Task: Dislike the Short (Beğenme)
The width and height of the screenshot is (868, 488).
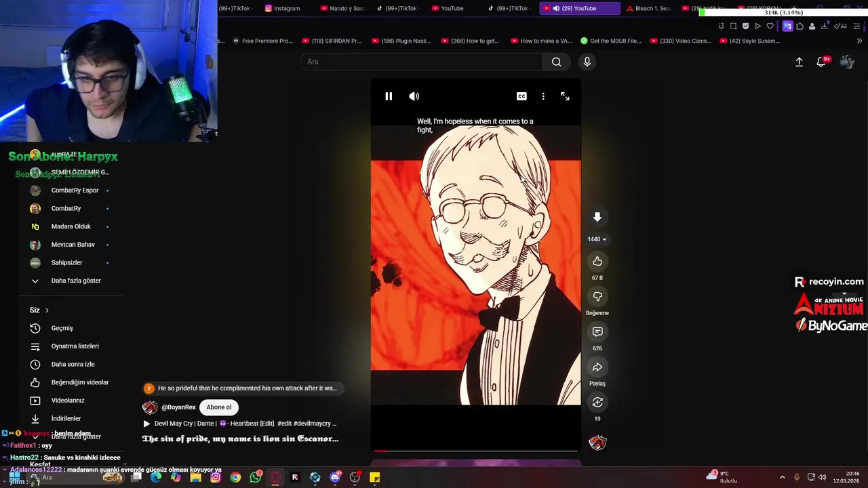Action: click(x=597, y=296)
